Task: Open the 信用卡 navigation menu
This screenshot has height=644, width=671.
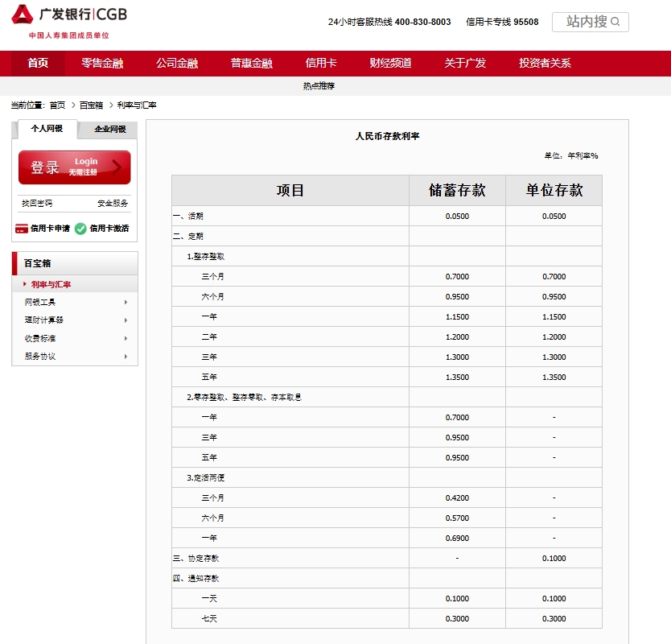Action: tap(321, 63)
